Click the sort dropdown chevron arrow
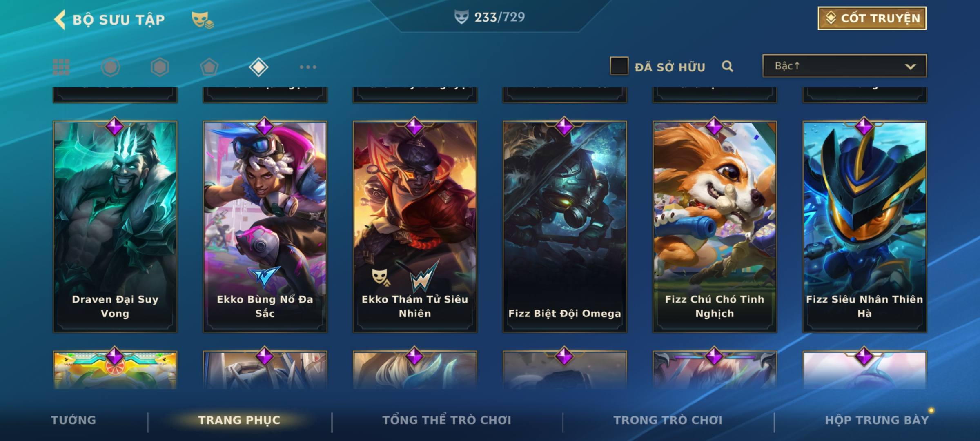The width and height of the screenshot is (980, 441). (x=910, y=67)
